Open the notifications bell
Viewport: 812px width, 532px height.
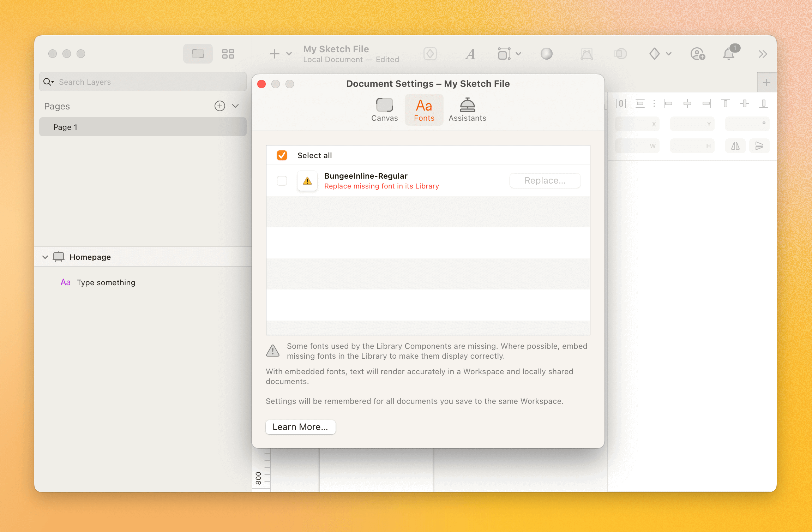729,54
